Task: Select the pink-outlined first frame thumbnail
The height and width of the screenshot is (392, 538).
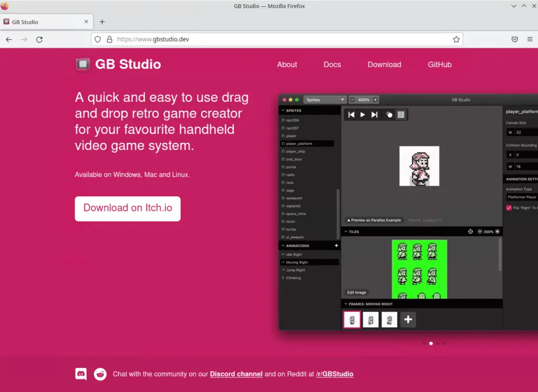Action: [x=352, y=320]
